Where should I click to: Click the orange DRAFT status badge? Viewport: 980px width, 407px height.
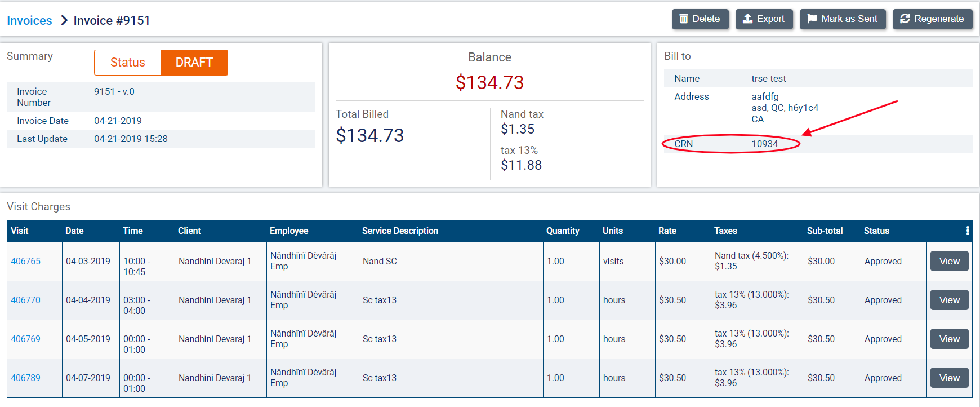[x=194, y=63]
